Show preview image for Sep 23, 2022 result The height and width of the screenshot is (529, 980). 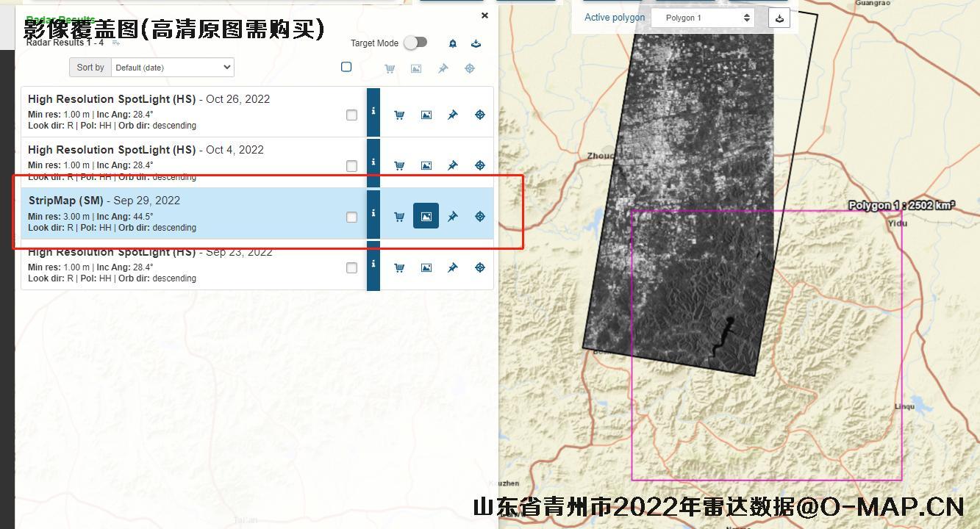(426, 267)
